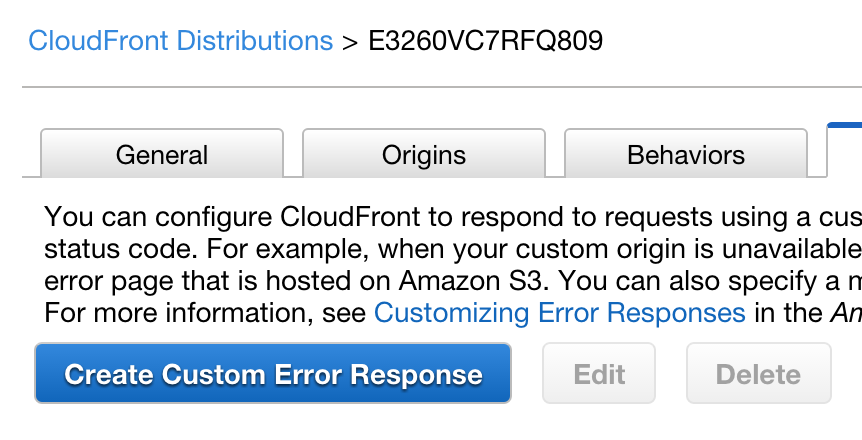This screenshot has width=862, height=440.
Task: Open the CloudFront Distributions breadcrumb link
Action: (x=180, y=41)
